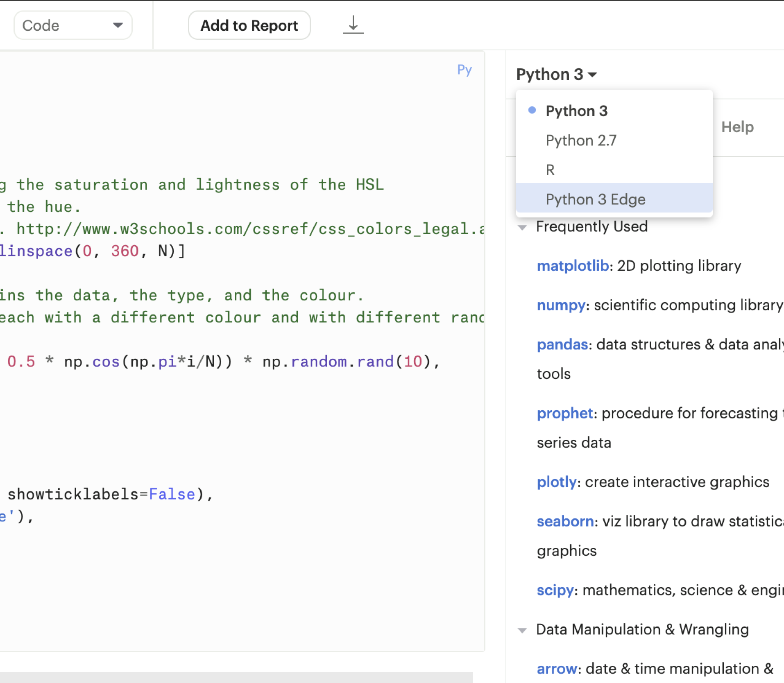Click the Add to Report button

pos(249,25)
